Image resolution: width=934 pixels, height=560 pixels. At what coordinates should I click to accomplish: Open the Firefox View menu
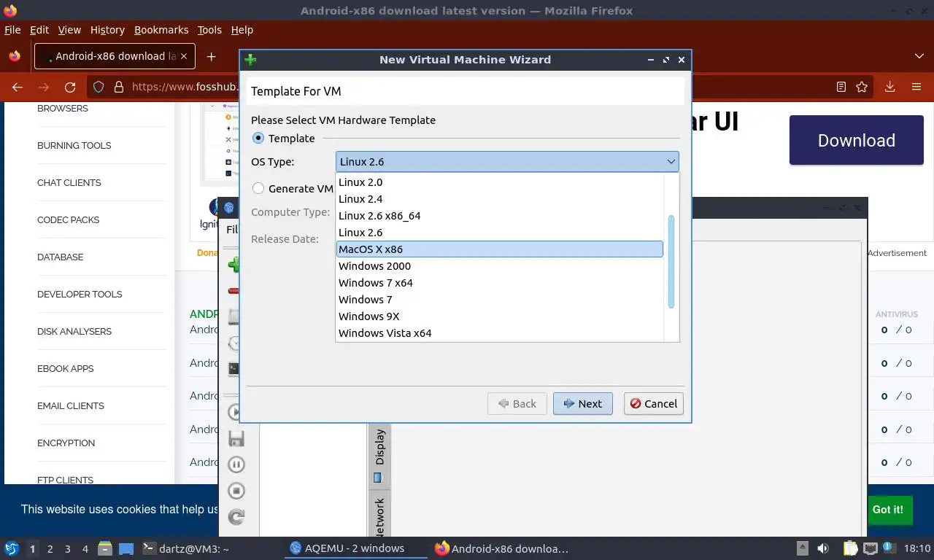[69, 30]
